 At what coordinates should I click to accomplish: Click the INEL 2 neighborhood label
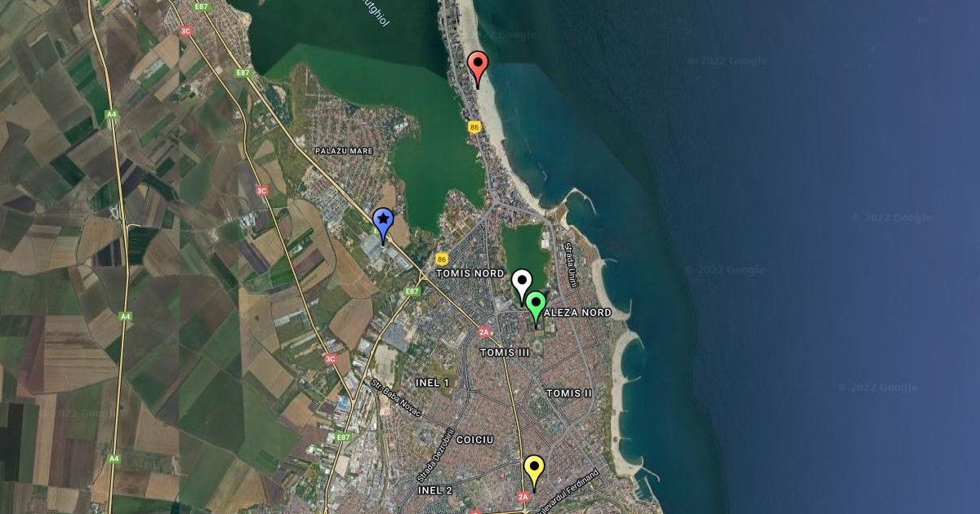pyautogui.click(x=434, y=490)
